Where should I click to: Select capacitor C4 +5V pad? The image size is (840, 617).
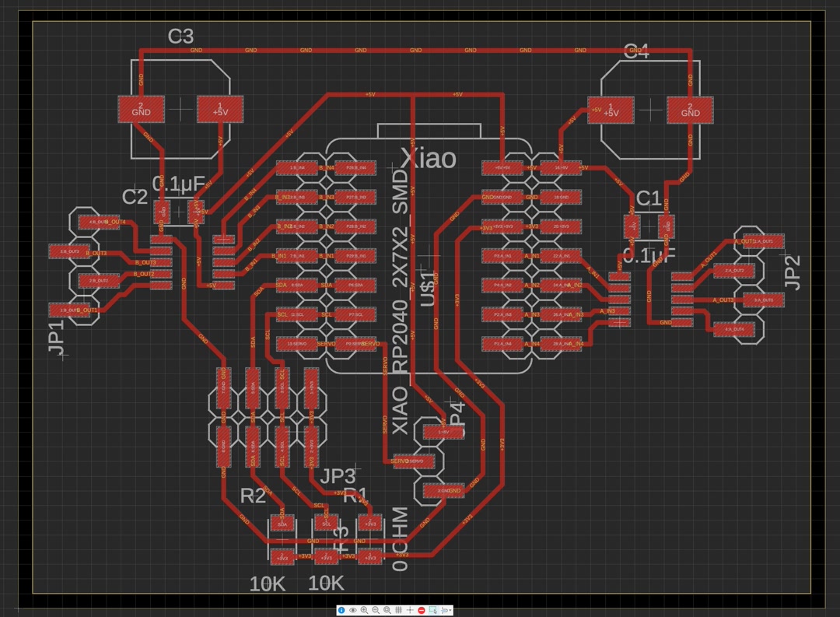611,110
